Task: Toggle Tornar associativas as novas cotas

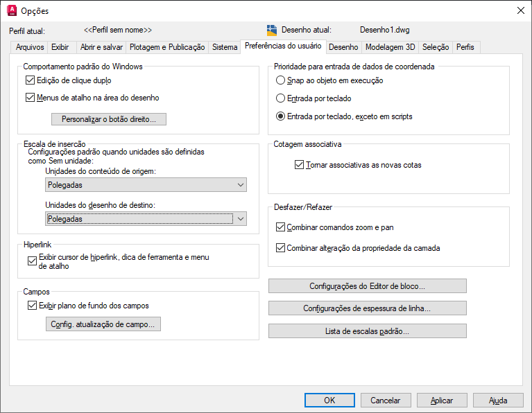Action: pos(299,165)
